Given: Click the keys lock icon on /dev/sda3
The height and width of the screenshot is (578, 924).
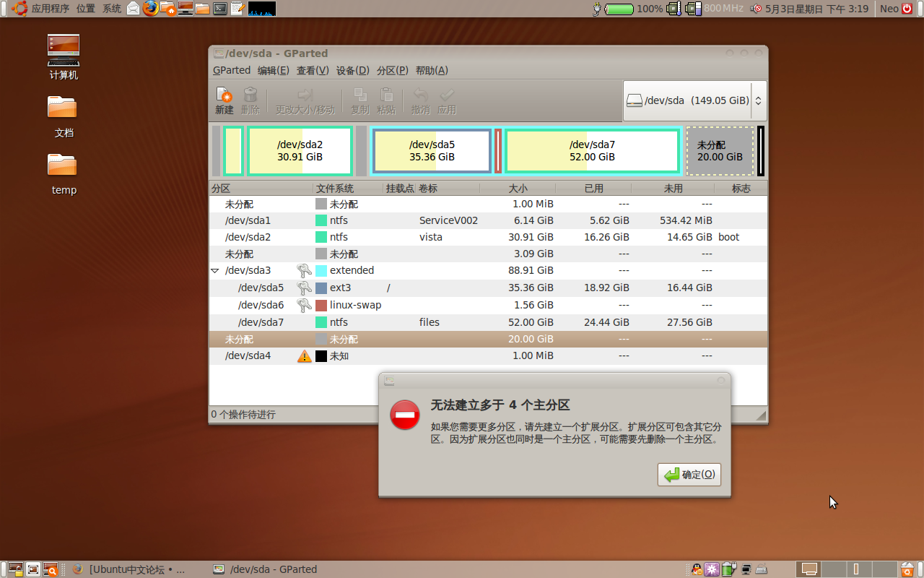Looking at the screenshot, I should 304,271.
